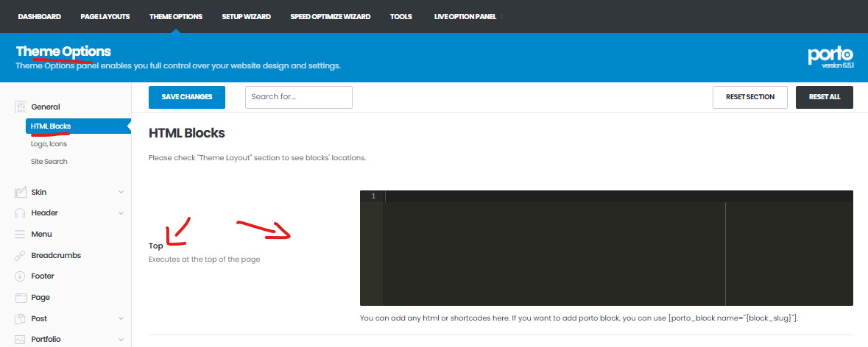Click the 'Please check Theme Layout' note
Image resolution: width=868 pixels, height=347 pixels.
(258, 158)
